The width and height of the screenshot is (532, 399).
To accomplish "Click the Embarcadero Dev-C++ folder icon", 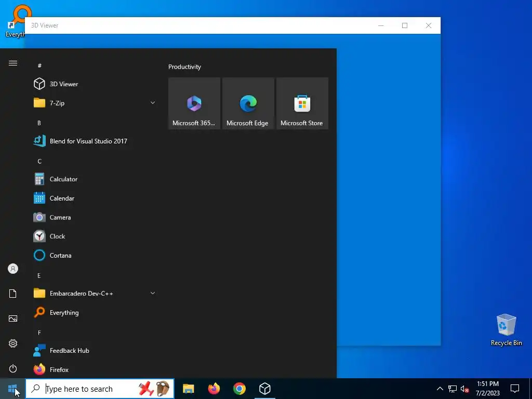I will coord(39,293).
